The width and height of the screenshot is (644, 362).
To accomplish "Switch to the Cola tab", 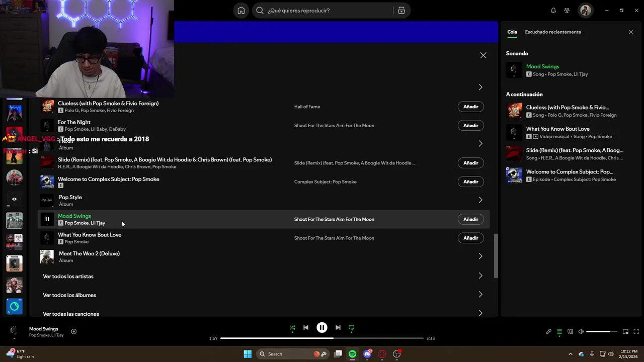I will [512, 32].
